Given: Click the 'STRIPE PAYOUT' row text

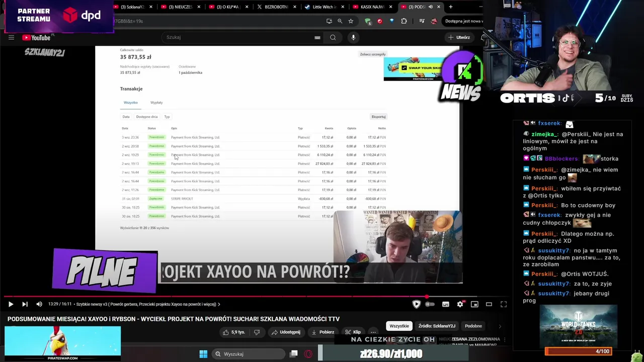Looking at the screenshot, I should (182, 199).
